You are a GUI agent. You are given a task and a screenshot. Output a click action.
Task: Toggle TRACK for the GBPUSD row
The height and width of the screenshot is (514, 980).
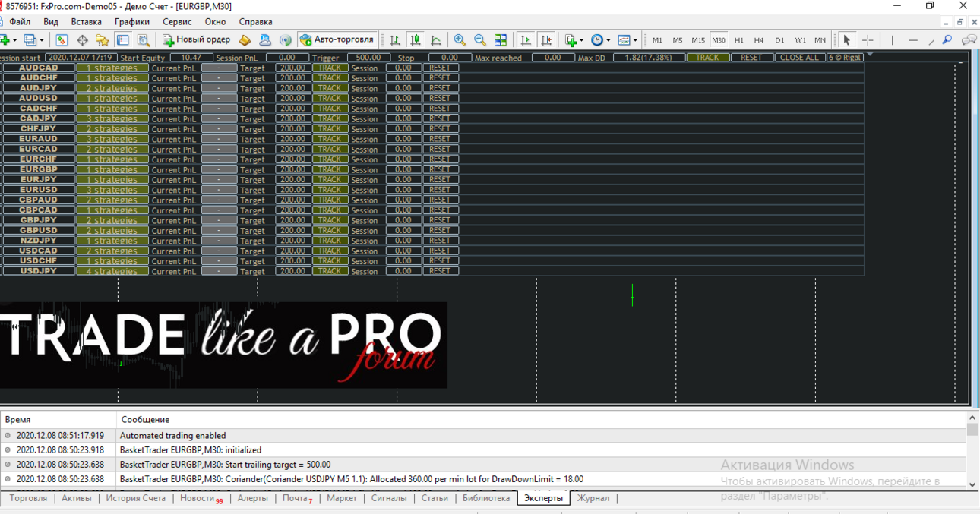[x=329, y=230]
